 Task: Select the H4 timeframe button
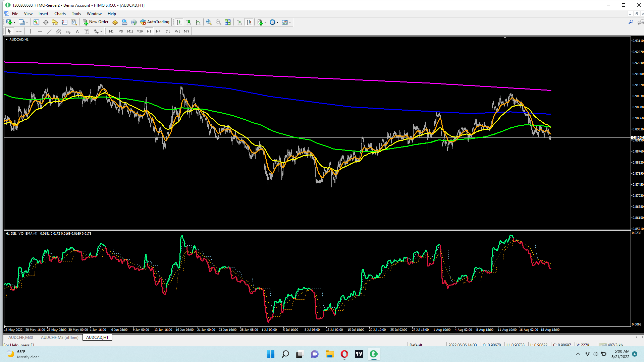pyautogui.click(x=158, y=31)
